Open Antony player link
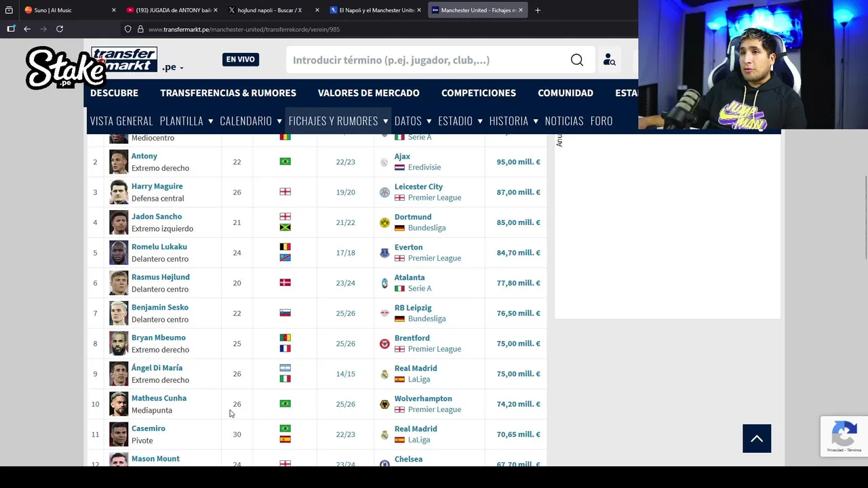Viewport: 868px width, 488px height. click(x=144, y=156)
